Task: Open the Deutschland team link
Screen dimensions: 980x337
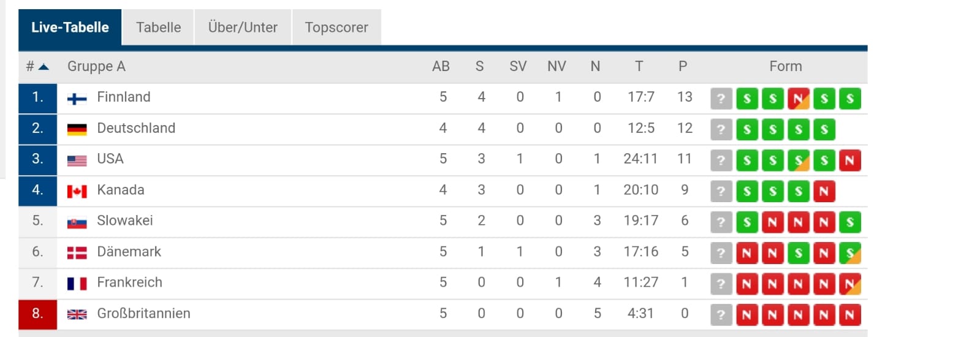Action: [x=136, y=128]
